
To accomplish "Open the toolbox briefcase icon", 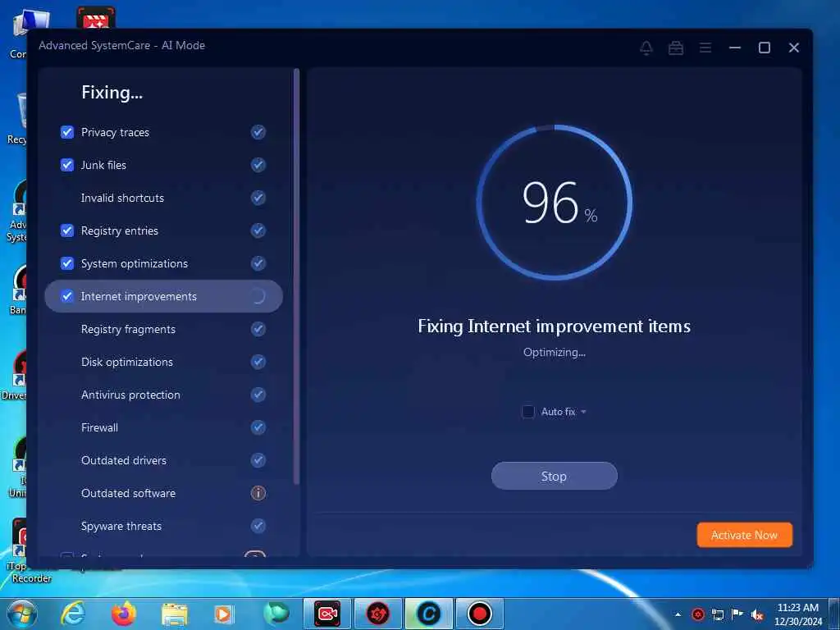I will click(676, 48).
